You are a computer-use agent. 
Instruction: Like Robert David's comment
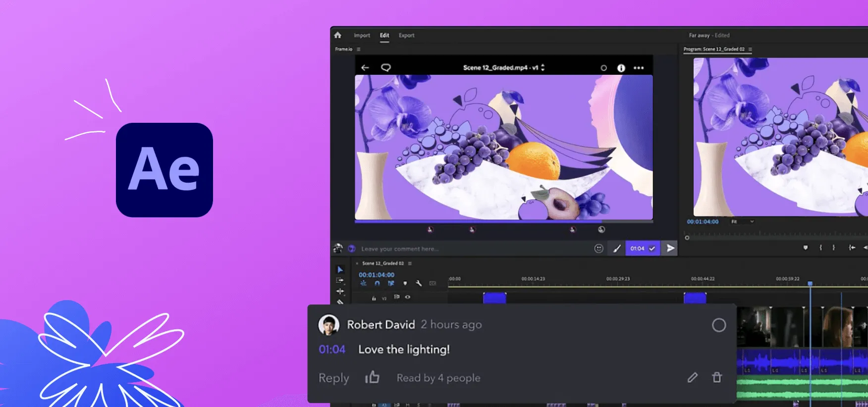coord(372,377)
